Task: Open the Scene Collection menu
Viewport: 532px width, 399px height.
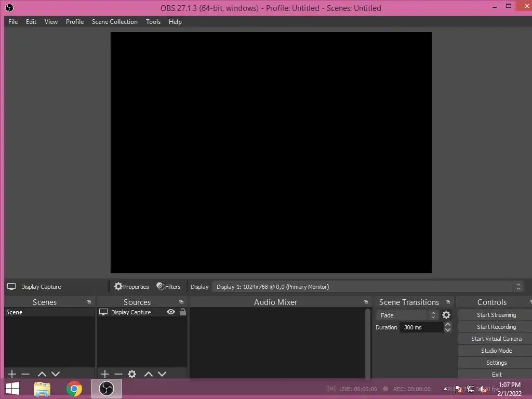Action: click(115, 22)
